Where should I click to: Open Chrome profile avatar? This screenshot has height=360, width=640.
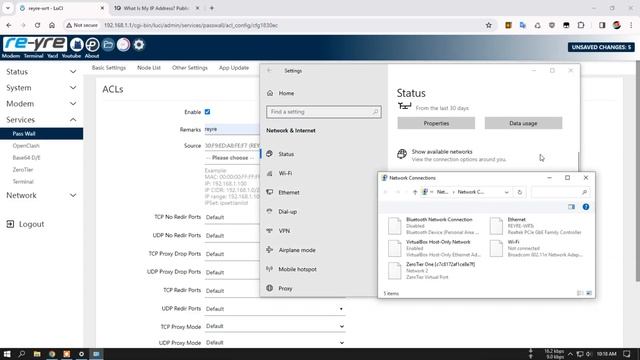[x=617, y=25]
